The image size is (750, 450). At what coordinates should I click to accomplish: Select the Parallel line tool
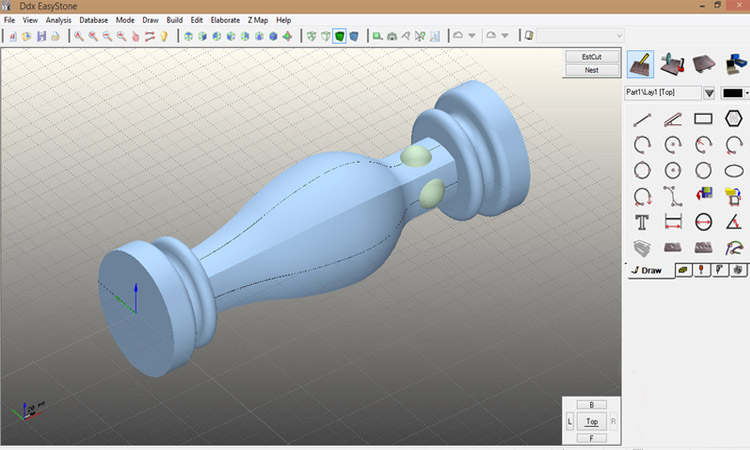coord(673,119)
